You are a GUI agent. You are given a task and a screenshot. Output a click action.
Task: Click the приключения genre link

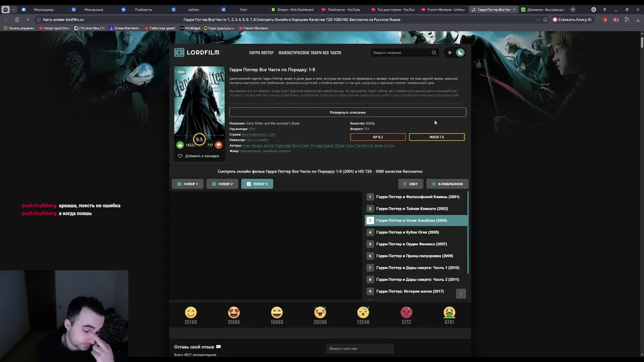coord(250,151)
